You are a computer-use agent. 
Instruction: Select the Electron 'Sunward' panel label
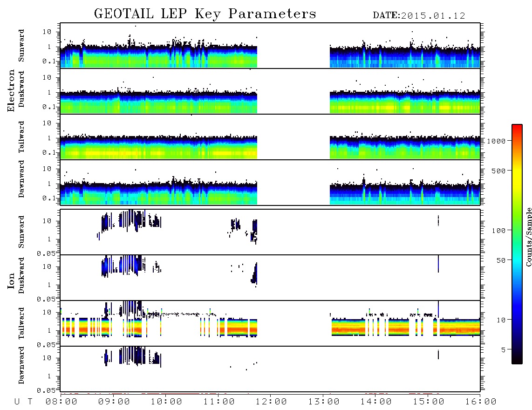click(21, 46)
